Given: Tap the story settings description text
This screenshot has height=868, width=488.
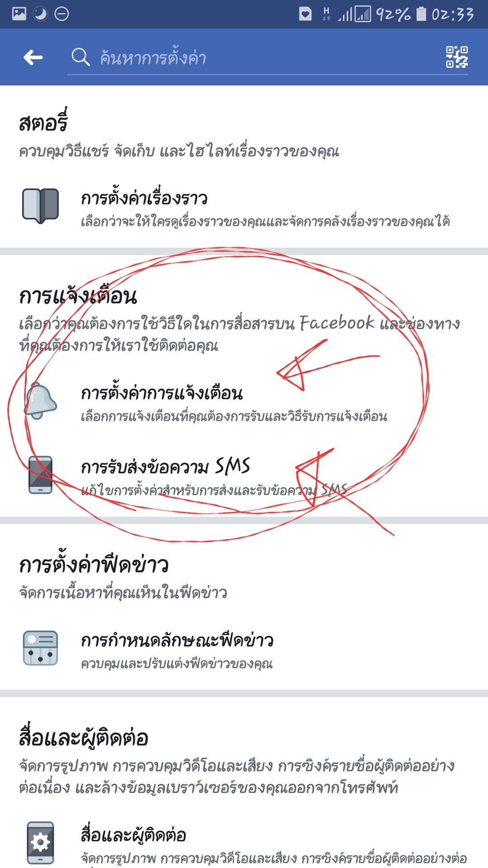Looking at the screenshot, I should pyautogui.click(x=265, y=222).
